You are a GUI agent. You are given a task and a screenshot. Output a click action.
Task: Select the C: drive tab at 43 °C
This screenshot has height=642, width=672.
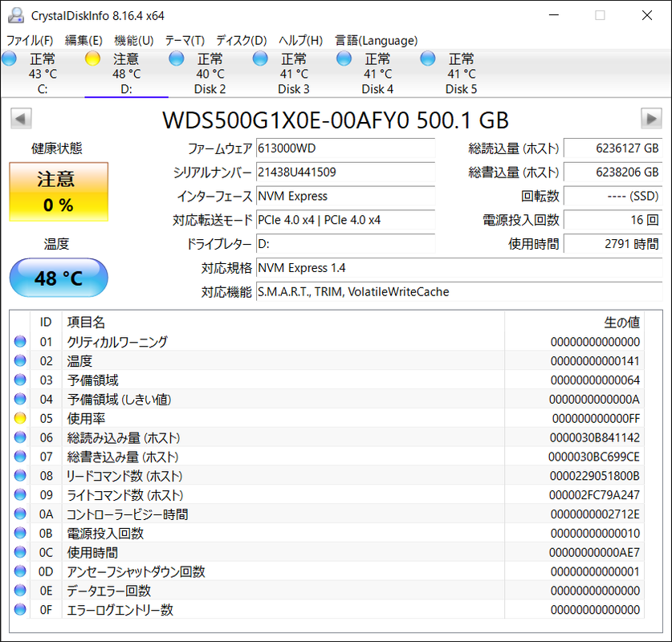(x=43, y=73)
